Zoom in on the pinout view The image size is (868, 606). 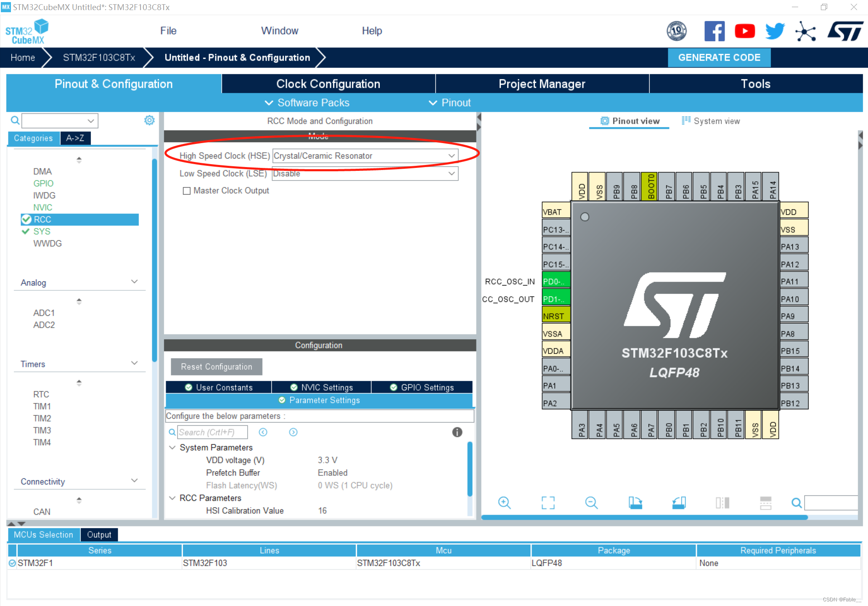point(504,502)
